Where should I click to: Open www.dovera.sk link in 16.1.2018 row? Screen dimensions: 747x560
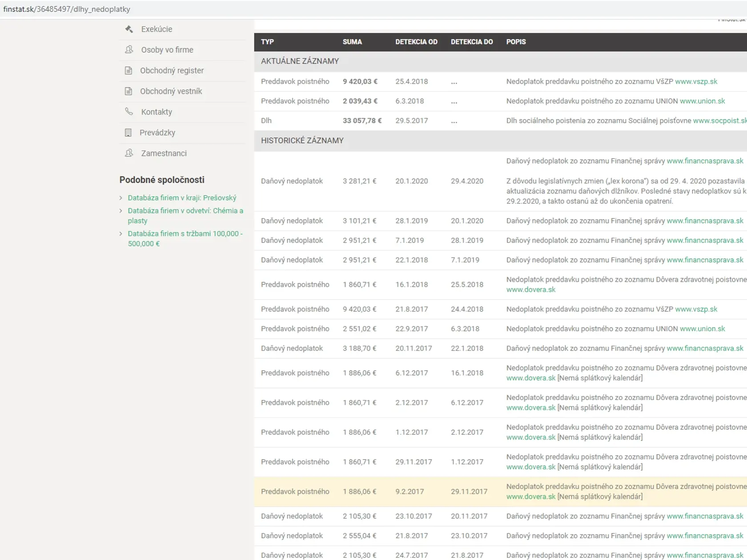coord(531,289)
